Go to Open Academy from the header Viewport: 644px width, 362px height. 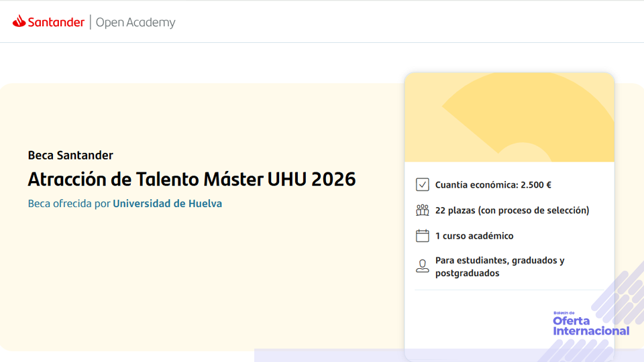[136, 22]
